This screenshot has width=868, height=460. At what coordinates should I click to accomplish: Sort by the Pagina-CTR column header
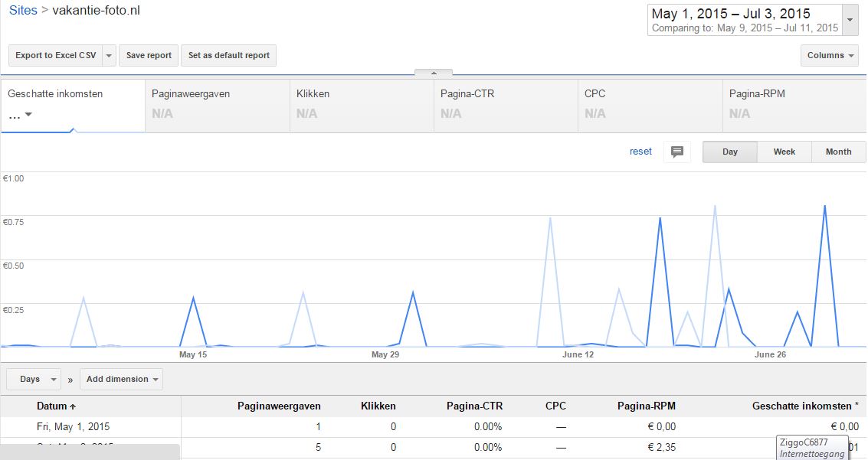(x=474, y=406)
